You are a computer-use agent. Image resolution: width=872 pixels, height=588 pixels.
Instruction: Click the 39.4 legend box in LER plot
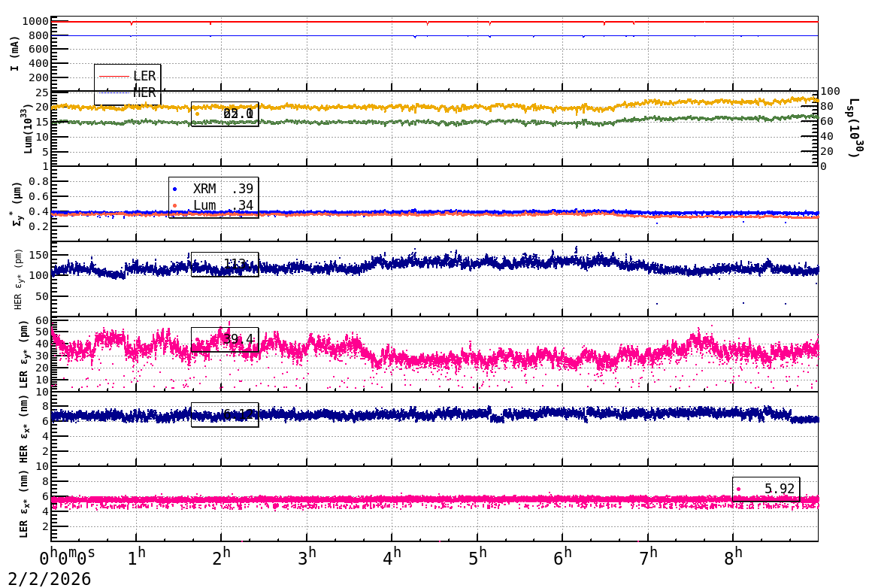point(224,339)
